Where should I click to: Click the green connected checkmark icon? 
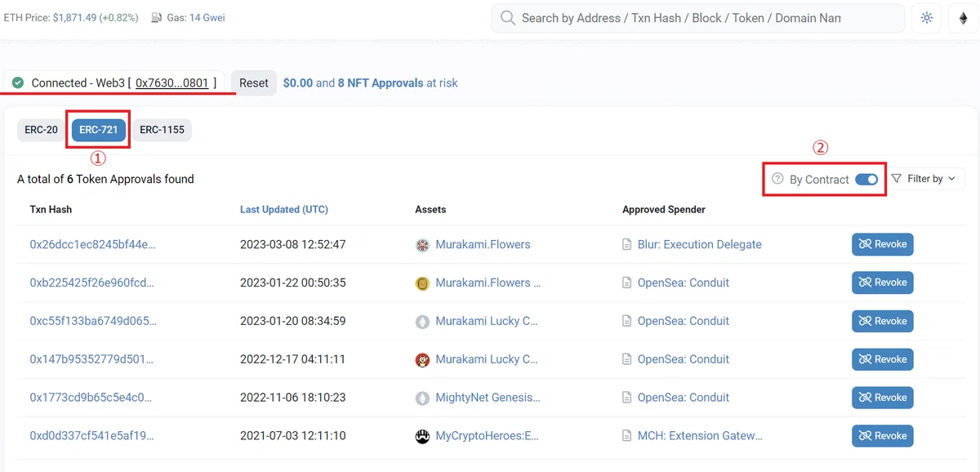click(18, 82)
